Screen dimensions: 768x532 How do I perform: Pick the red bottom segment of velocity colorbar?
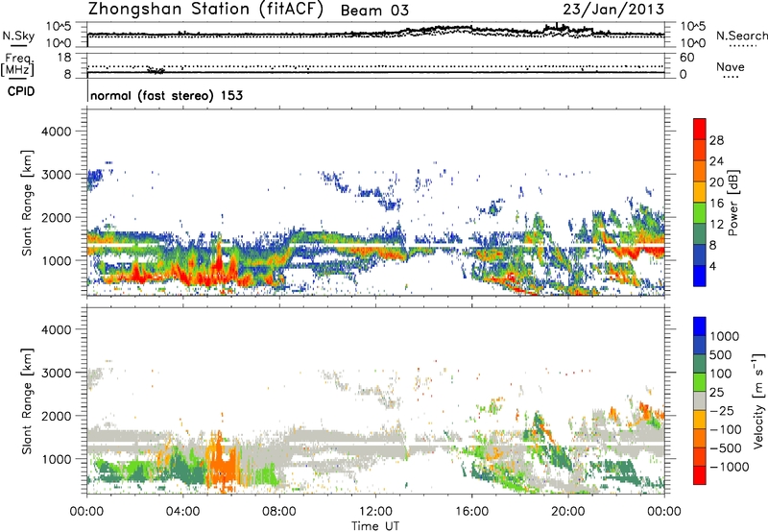click(x=700, y=475)
